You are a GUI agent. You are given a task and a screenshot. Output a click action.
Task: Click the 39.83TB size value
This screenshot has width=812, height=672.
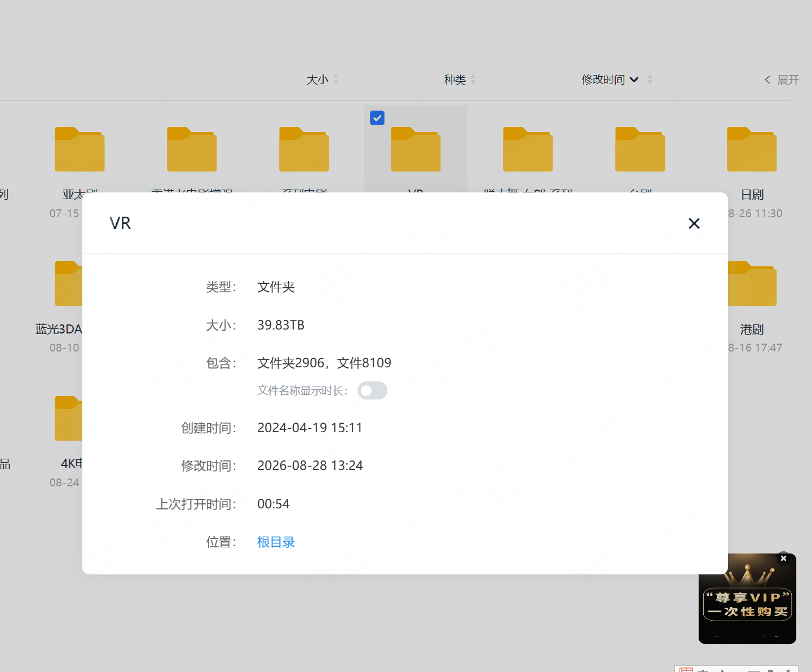[281, 325]
